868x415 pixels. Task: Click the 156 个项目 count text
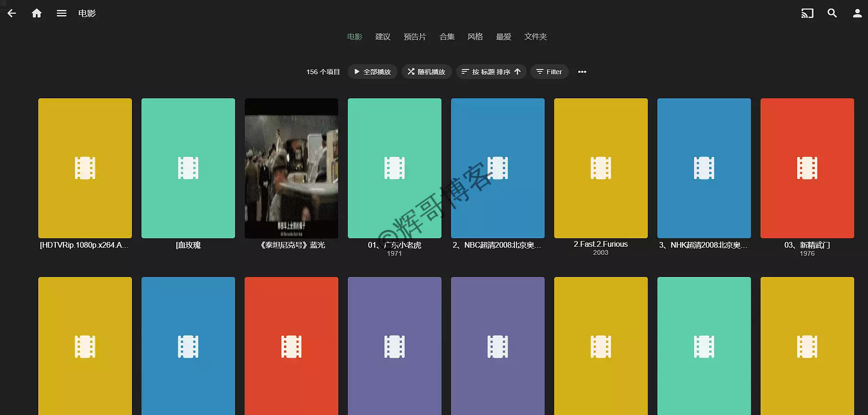click(x=323, y=72)
